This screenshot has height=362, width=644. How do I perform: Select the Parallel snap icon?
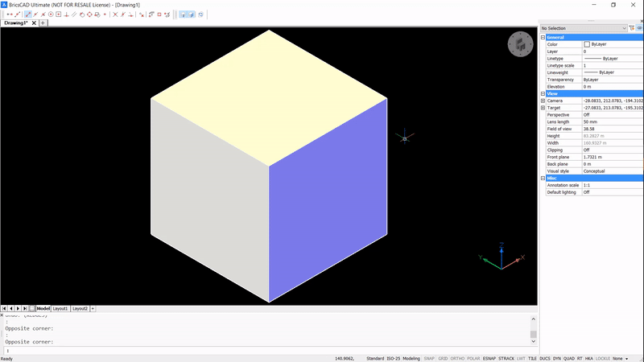(x=74, y=14)
